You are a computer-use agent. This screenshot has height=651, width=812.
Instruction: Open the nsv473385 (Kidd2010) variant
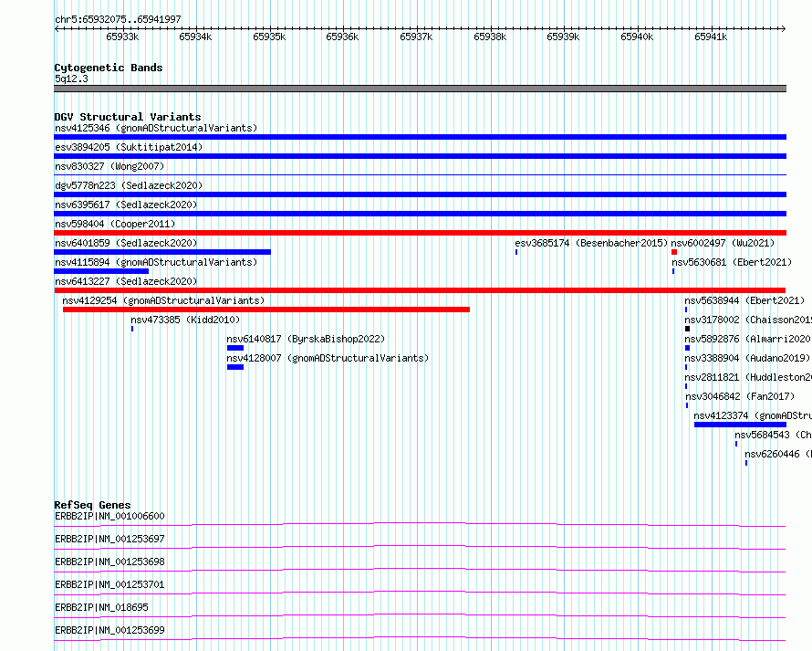click(185, 320)
